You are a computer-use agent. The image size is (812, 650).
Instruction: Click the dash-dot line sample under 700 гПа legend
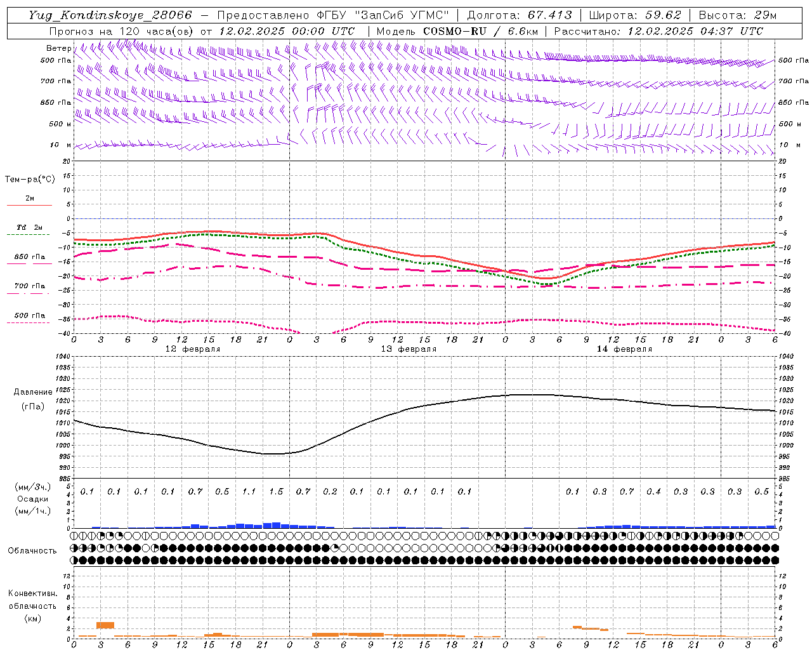(29, 293)
